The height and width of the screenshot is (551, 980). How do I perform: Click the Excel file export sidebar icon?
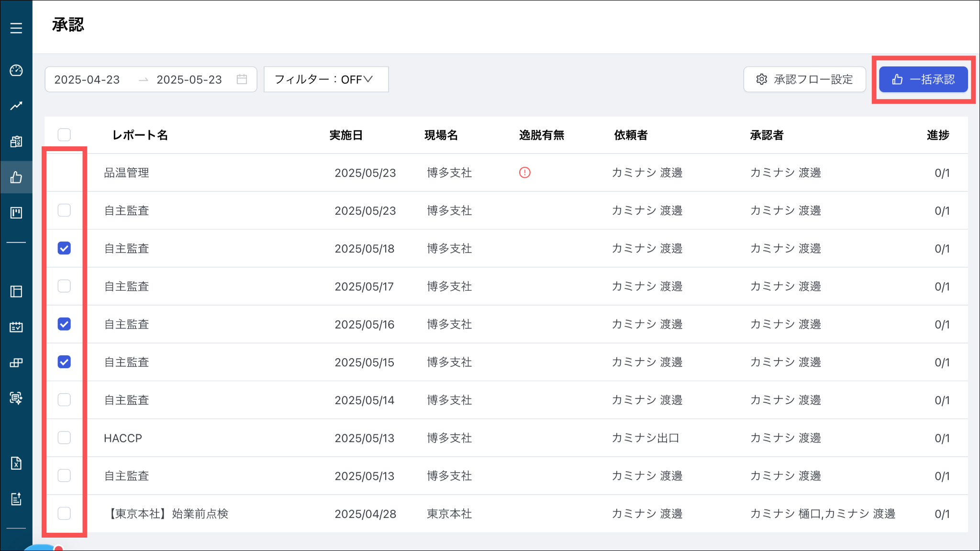click(x=16, y=463)
